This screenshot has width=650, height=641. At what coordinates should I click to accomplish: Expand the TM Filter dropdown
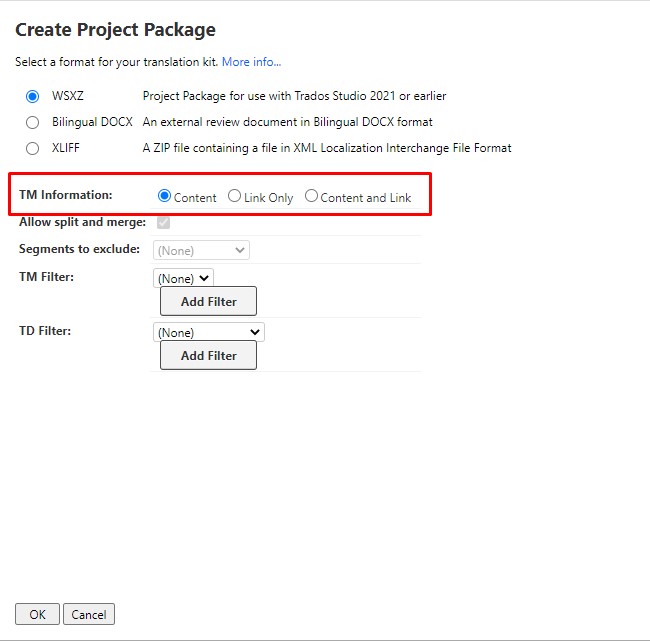point(183,278)
